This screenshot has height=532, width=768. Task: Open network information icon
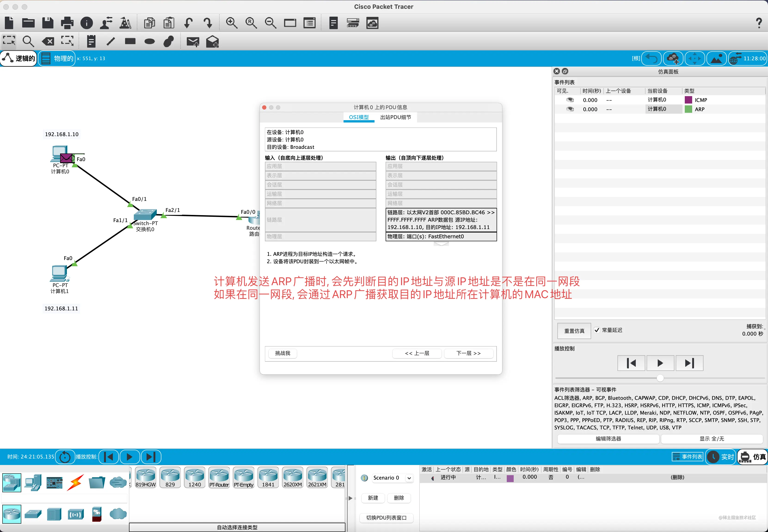point(87,23)
